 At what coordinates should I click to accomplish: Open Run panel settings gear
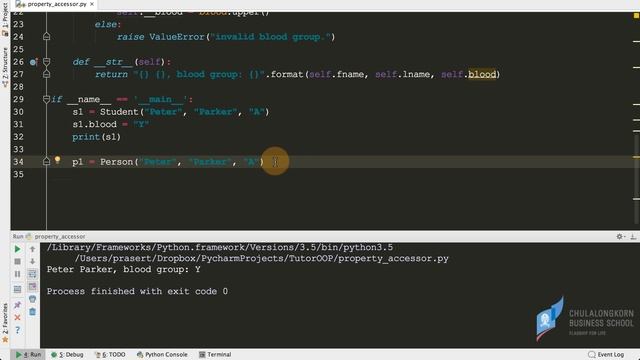click(x=620, y=236)
